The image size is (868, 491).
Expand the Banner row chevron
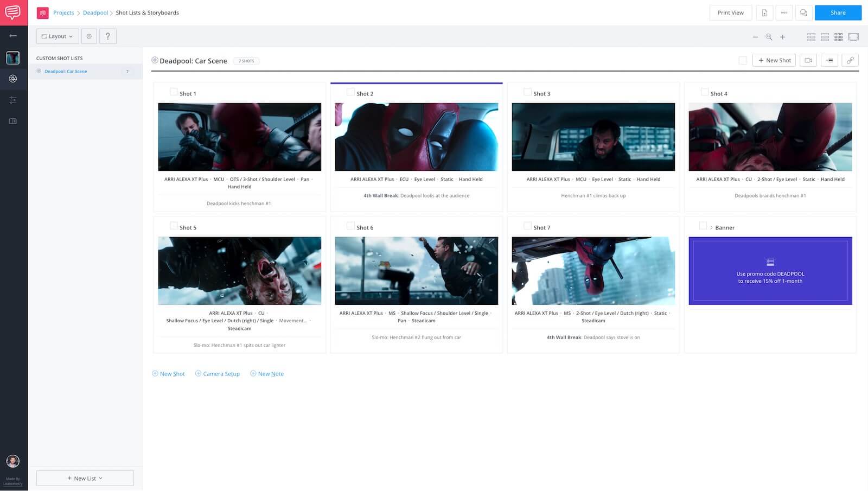click(711, 228)
